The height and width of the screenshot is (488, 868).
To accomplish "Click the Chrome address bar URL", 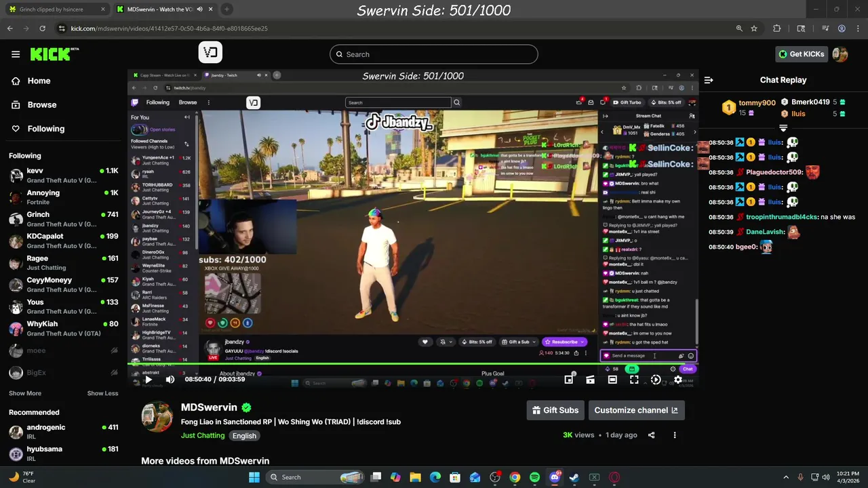I will click(170, 28).
